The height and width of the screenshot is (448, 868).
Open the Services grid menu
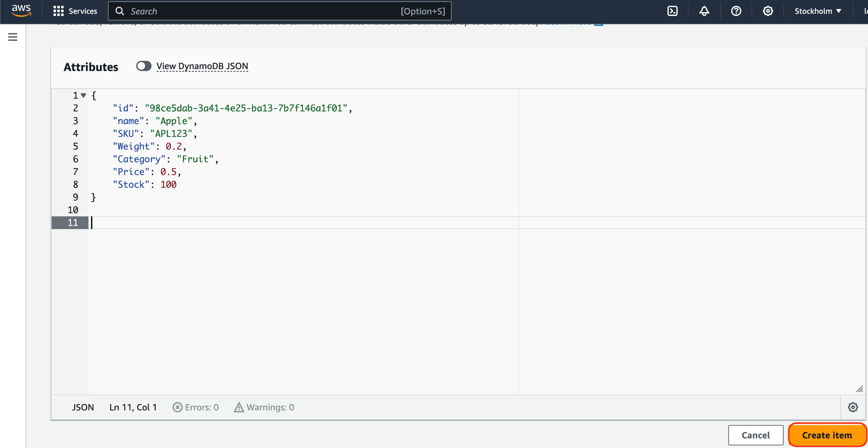tap(59, 11)
